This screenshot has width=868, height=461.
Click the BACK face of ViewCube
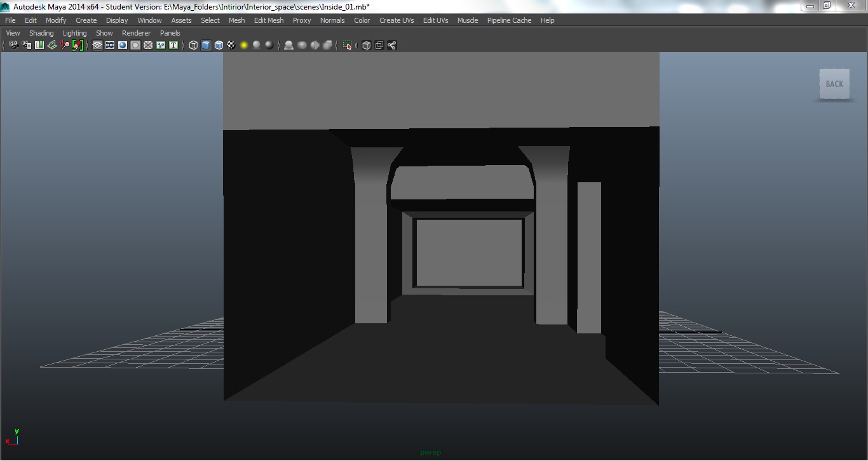834,84
